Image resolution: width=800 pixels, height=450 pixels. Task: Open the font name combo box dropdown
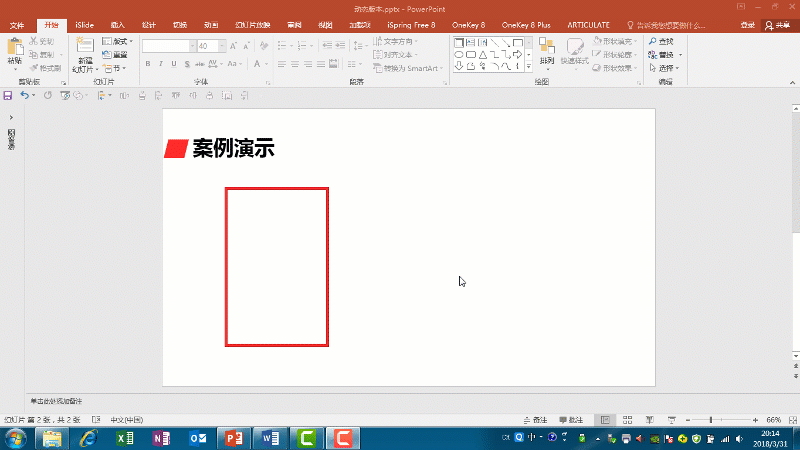192,46
